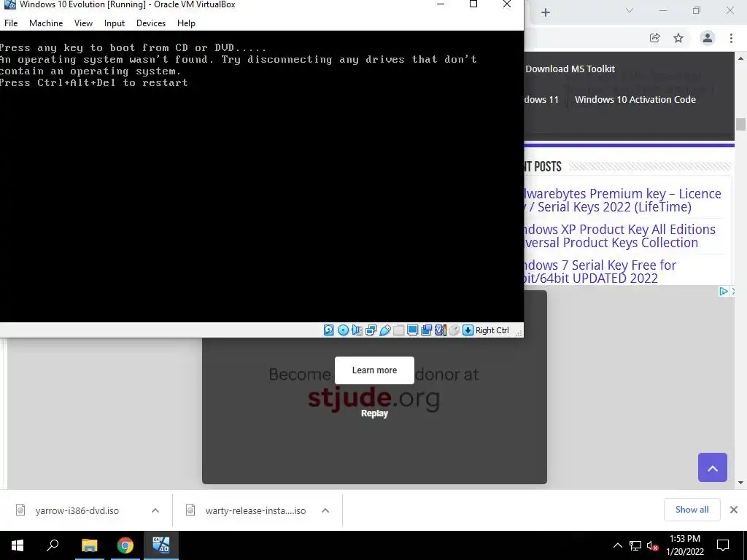This screenshot has height=560, width=747.
Task: Open the yarrow-i386-dvd.iso download
Action: click(77, 510)
